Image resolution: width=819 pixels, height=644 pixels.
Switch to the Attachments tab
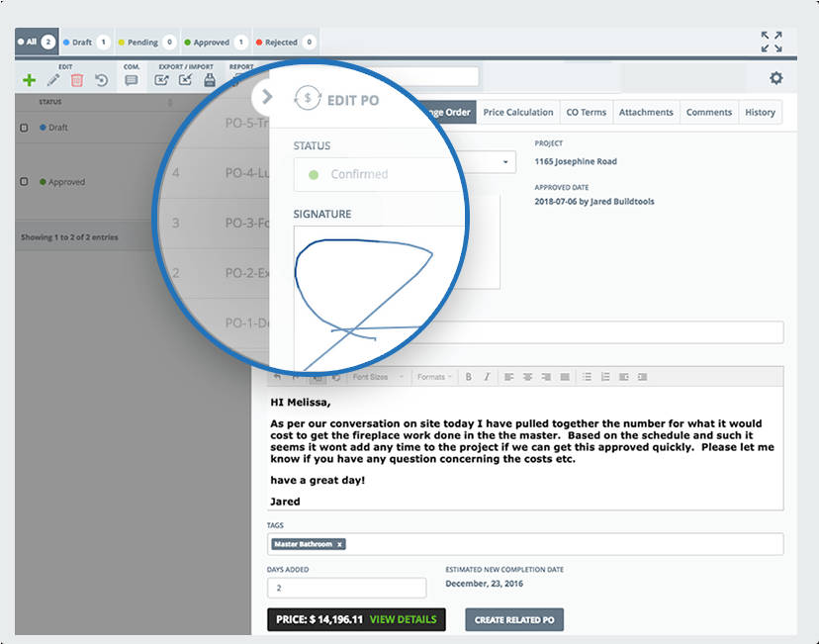pyautogui.click(x=646, y=112)
